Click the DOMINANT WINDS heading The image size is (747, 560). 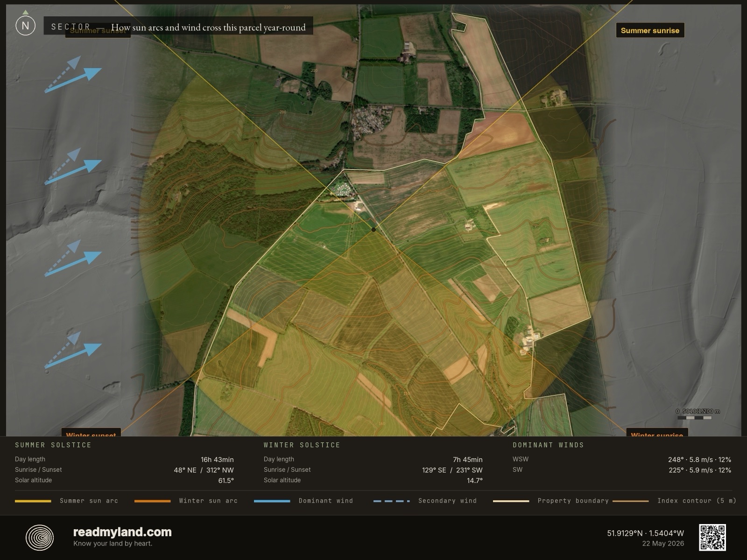[x=549, y=445]
